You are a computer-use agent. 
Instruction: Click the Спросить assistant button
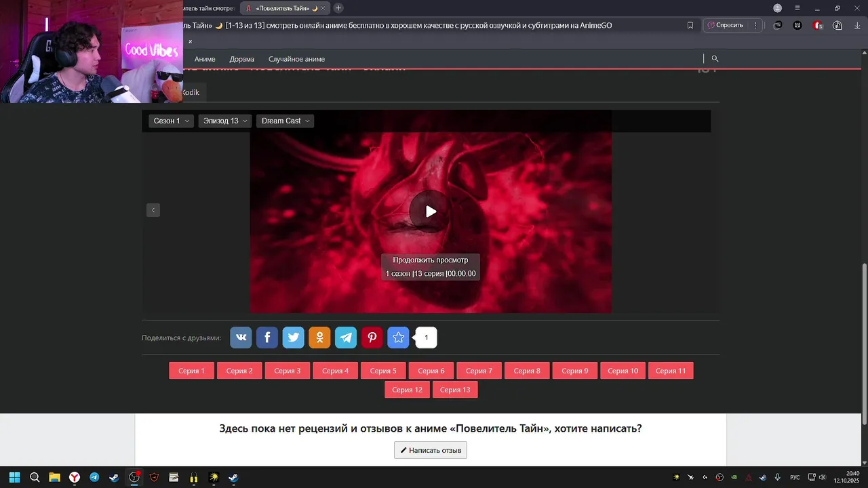pyautogui.click(x=725, y=25)
